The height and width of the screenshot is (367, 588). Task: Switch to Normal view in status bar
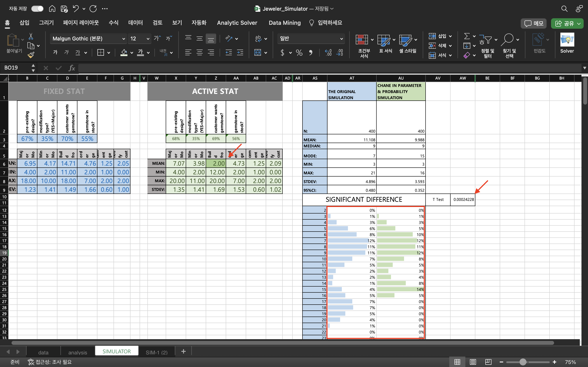[x=457, y=362]
